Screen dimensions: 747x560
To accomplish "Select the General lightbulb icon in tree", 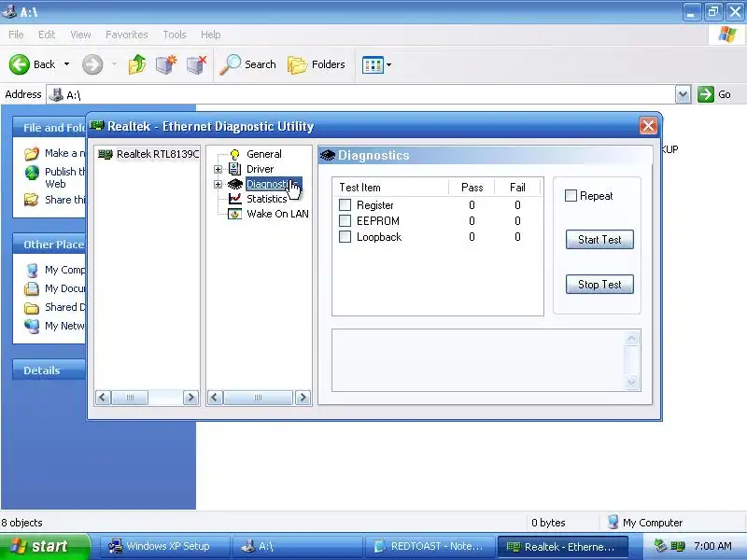I will (x=235, y=154).
